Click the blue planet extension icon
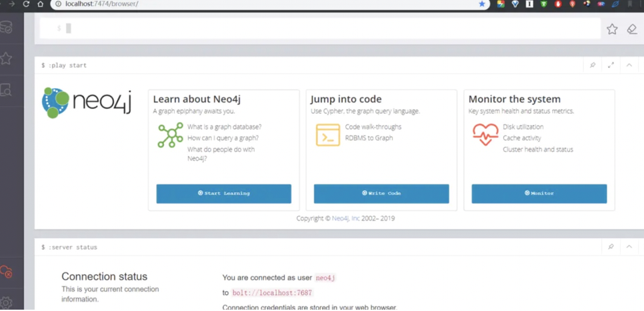Screen dimensions: 644x311 pyautogui.click(x=615, y=4)
